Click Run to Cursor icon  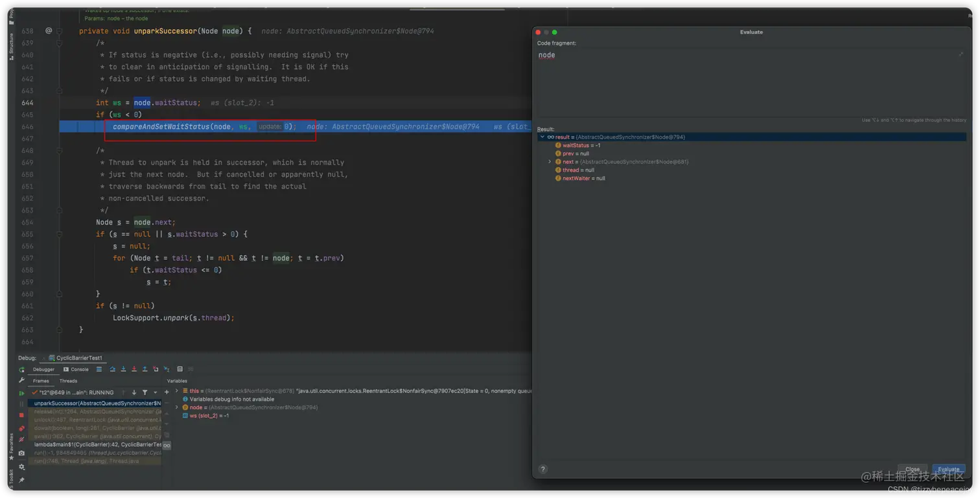pos(167,369)
